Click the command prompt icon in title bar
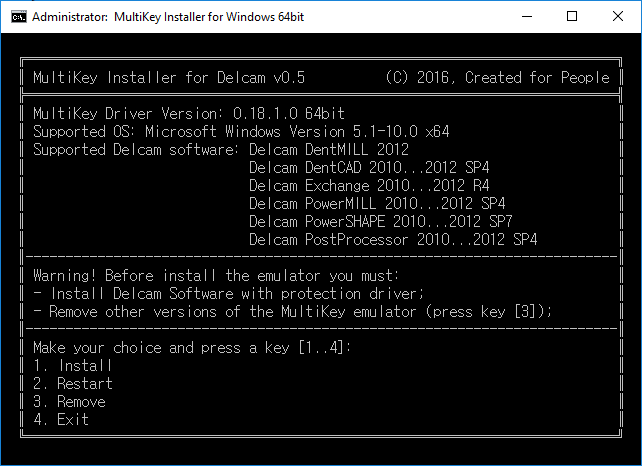Image resolution: width=642 pixels, height=466 pixels. coord(18,17)
